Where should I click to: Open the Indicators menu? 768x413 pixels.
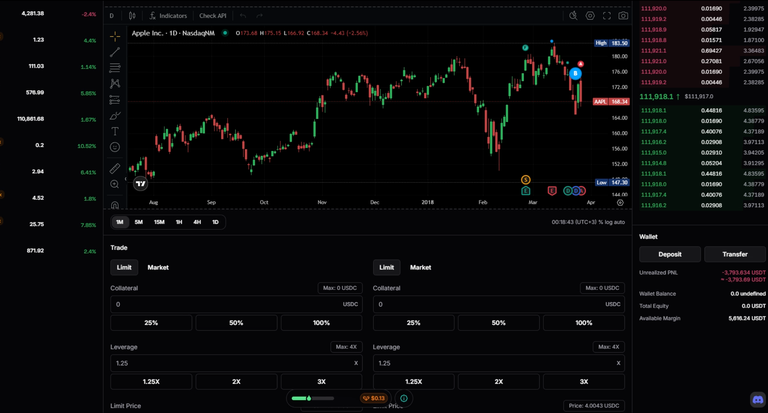(168, 16)
